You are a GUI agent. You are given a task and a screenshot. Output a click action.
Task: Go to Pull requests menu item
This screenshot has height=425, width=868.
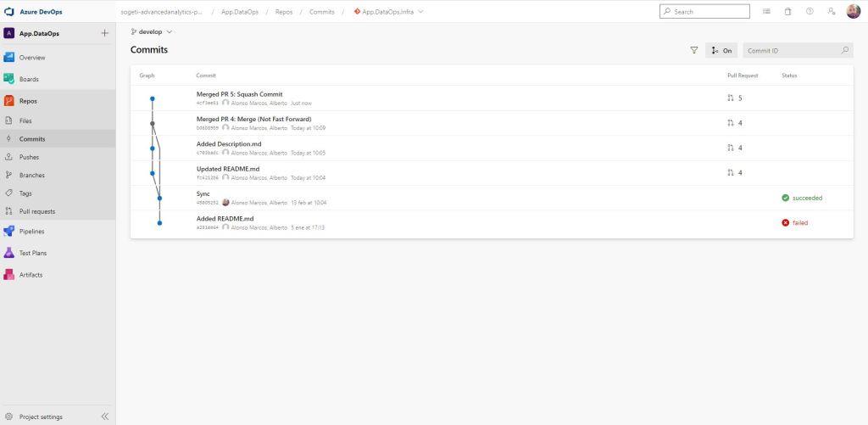(x=36, y=211)
